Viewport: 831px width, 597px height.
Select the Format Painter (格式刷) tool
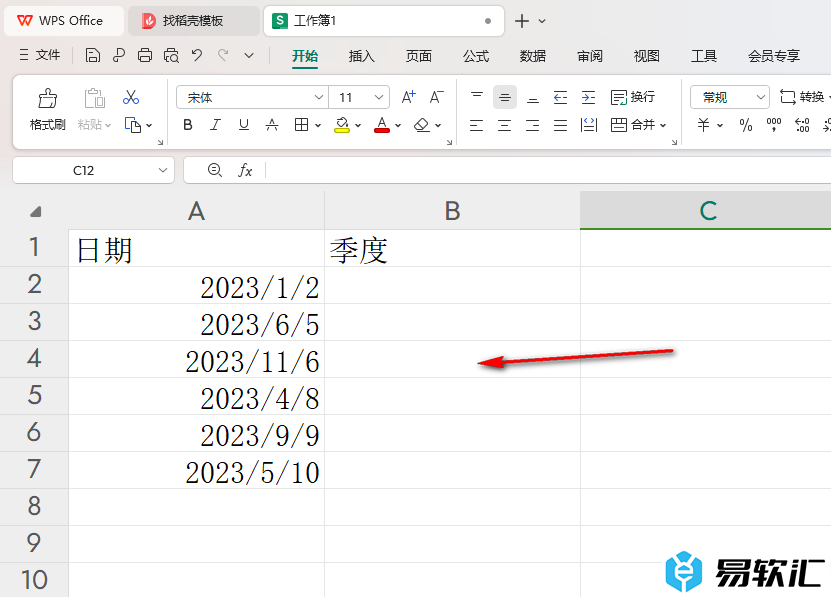click(x=48, y=109)
